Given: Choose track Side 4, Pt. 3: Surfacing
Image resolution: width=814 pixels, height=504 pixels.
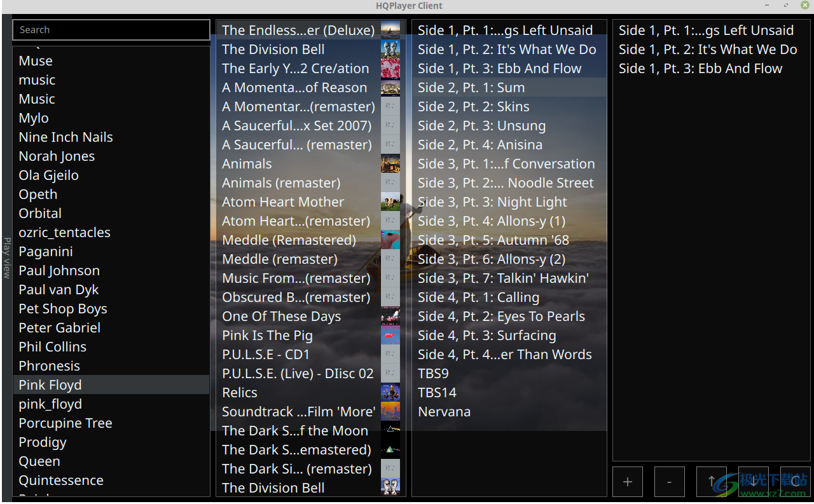Looking at the screenshot, I should (509, 336).
